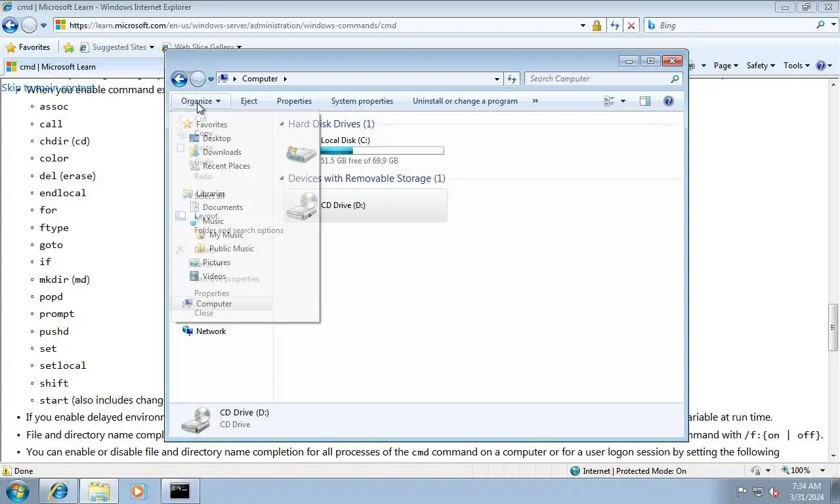Click the Bing search magnifier icon
Screen dimensions: 840x504
(x=820, y=25)
